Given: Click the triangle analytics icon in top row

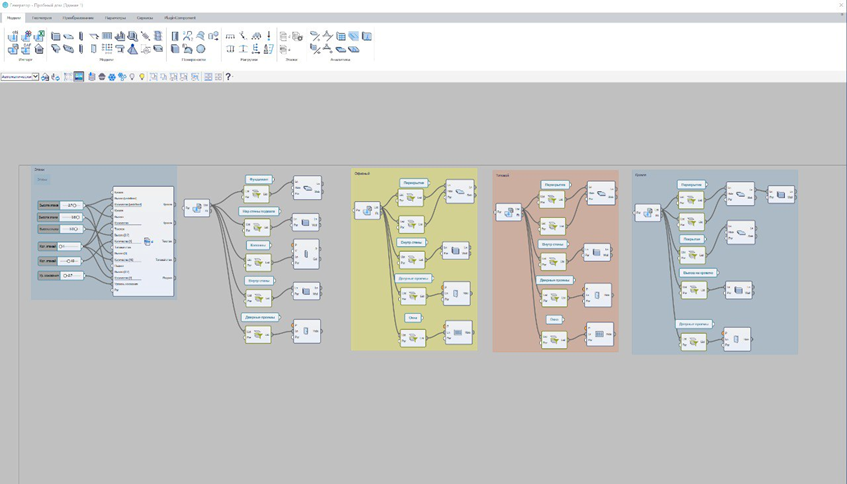Looking at the screenshot, I should 327,36.
